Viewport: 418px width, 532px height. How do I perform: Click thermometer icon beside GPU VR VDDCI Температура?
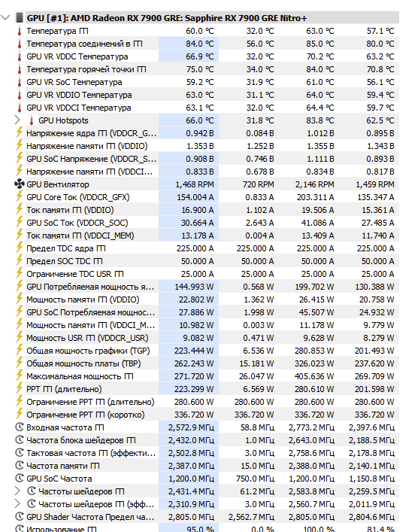[x=20, y=108]
